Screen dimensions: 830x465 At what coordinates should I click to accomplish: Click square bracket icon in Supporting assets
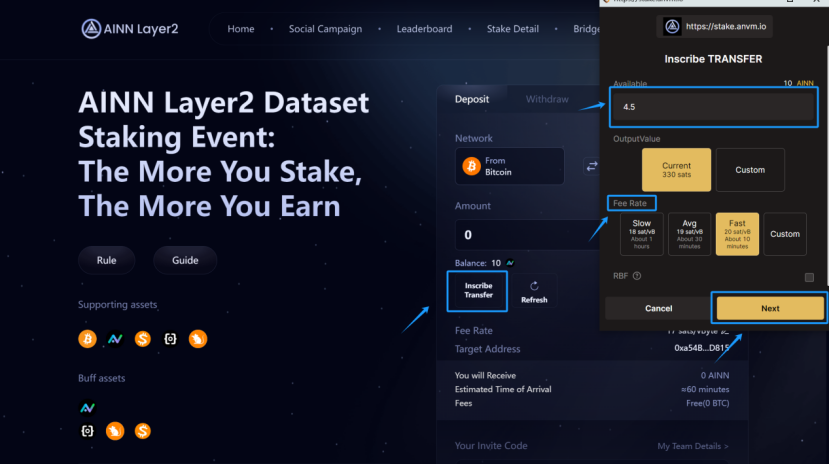(170, 339)
